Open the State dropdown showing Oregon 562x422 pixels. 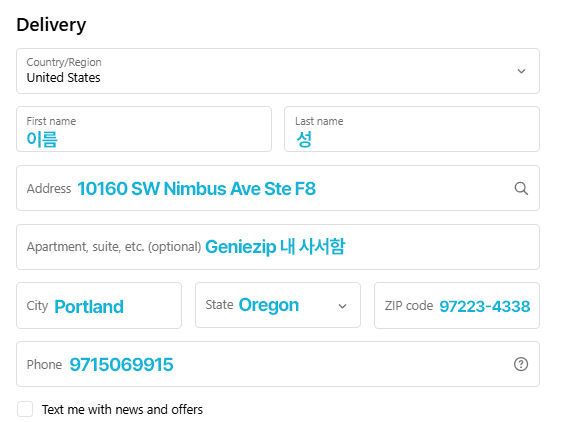click(278, 305)
